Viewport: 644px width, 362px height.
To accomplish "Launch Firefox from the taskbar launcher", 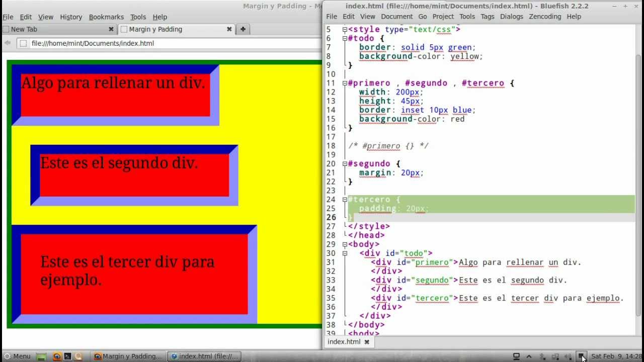I will (x=57, y=356).
